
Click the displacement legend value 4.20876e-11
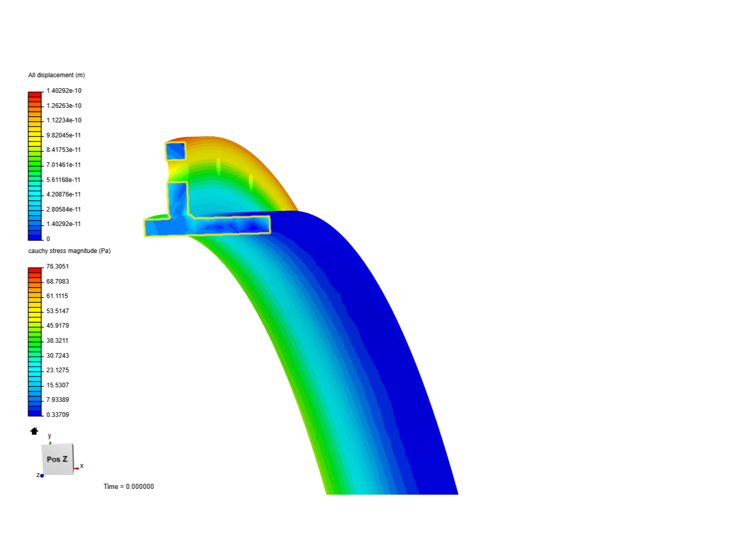63,194
